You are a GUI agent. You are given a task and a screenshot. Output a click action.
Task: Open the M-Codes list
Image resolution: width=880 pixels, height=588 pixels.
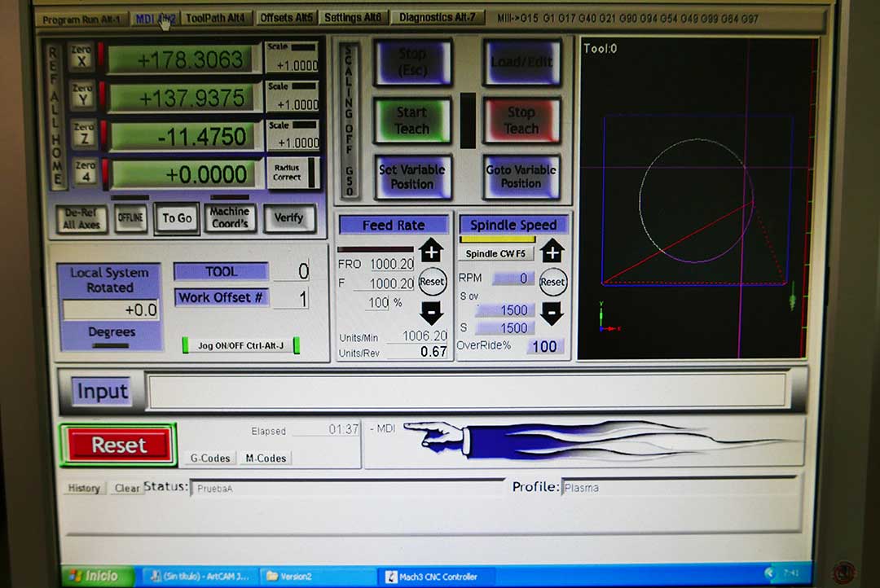[x=266, y=459]
